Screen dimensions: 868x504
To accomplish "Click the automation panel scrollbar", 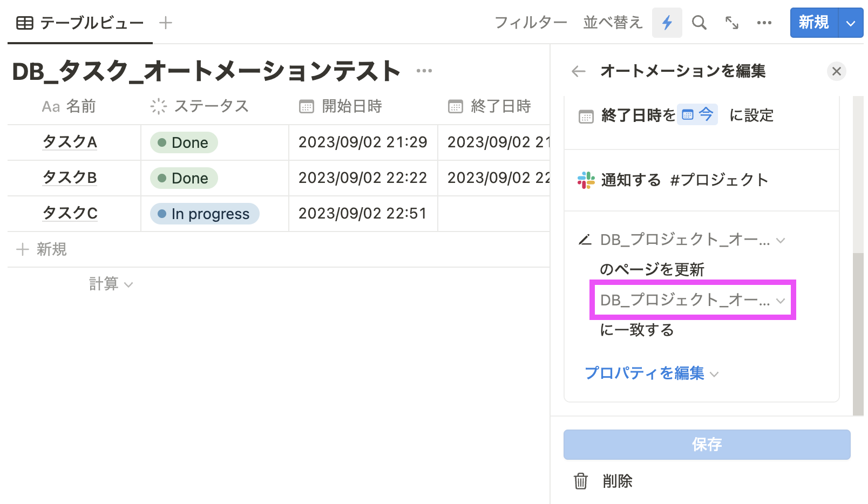I will [x=858, y=335].
